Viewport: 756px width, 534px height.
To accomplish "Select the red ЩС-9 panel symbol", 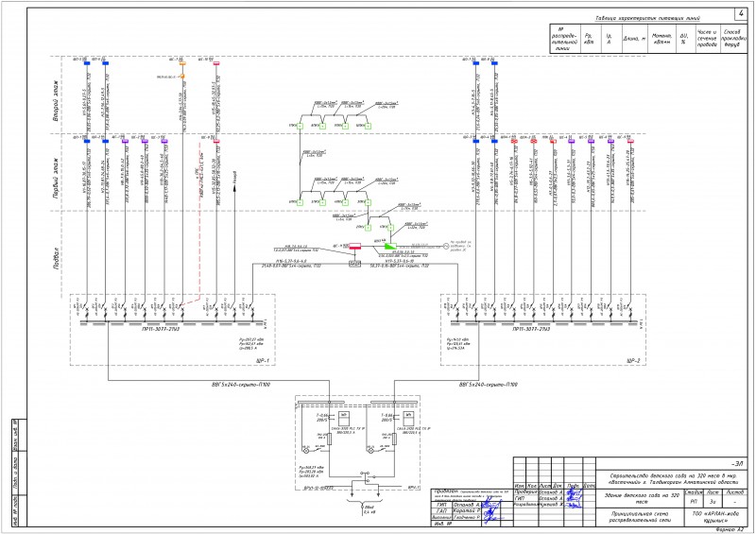I will click(355, 247).
